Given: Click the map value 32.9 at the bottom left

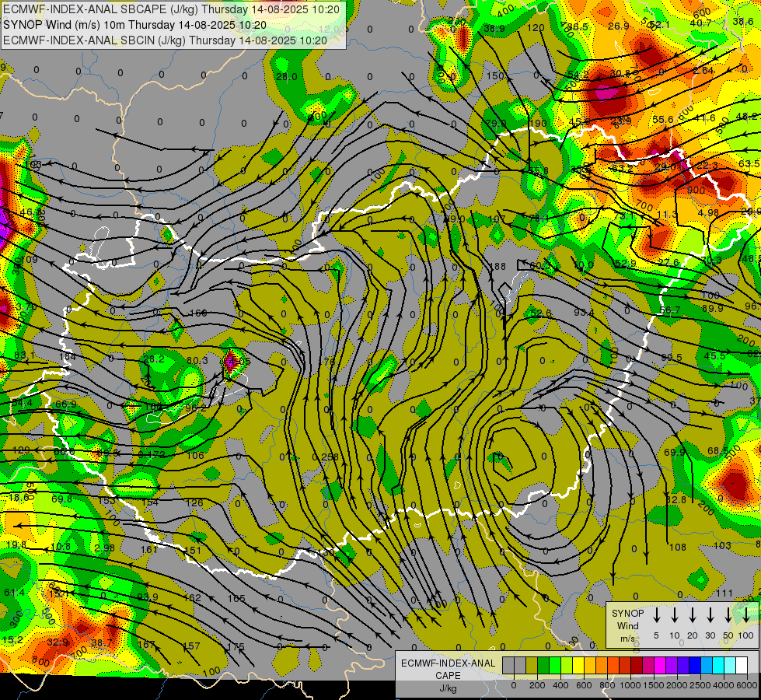Looking at the screenshot, I should [58, 642].
